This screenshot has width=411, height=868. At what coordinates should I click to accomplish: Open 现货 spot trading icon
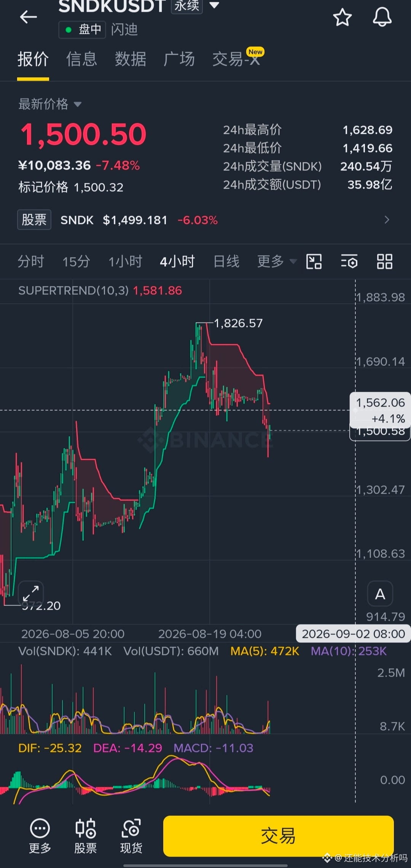coord(131,836)
